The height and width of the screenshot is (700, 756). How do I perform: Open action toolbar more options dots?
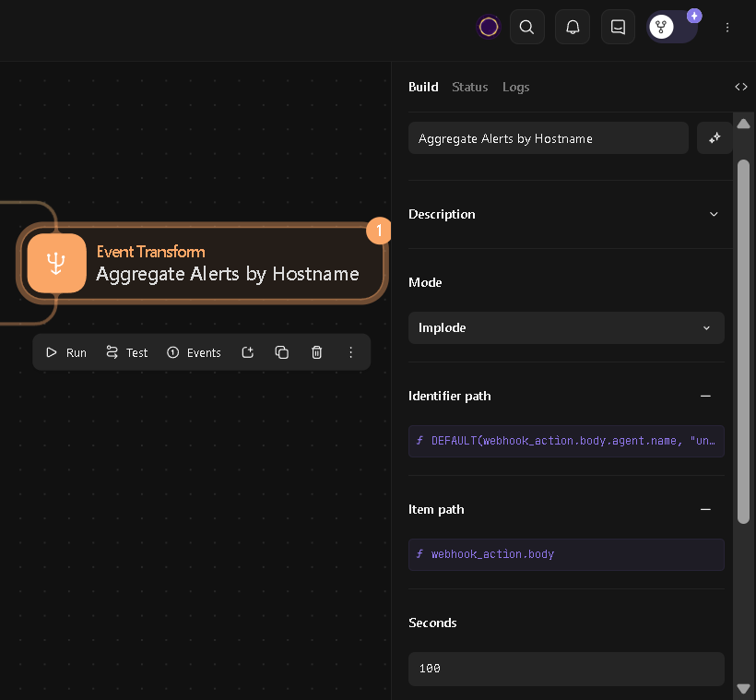pos(350,352)
